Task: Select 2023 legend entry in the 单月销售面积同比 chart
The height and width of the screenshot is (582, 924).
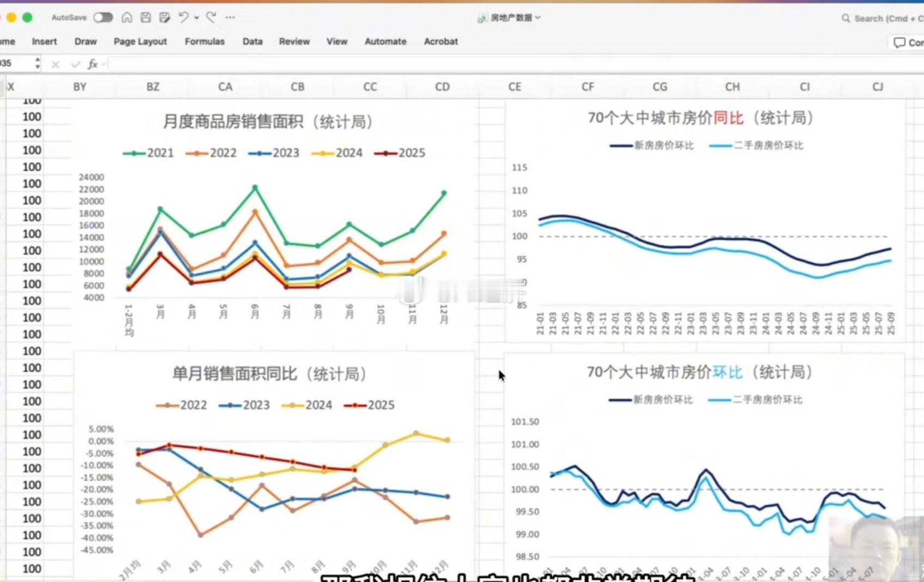Action: click(x=244, y=405)
